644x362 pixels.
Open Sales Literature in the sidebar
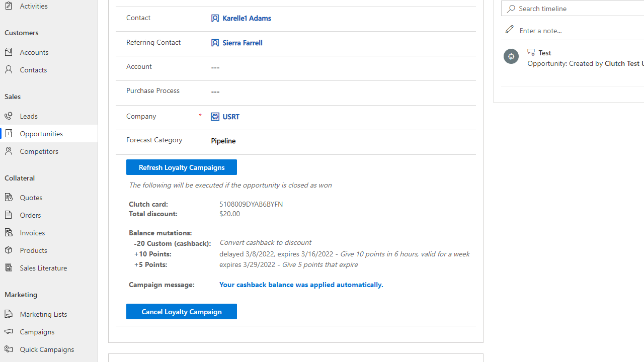pyautogui.click(x=43, y=268)
